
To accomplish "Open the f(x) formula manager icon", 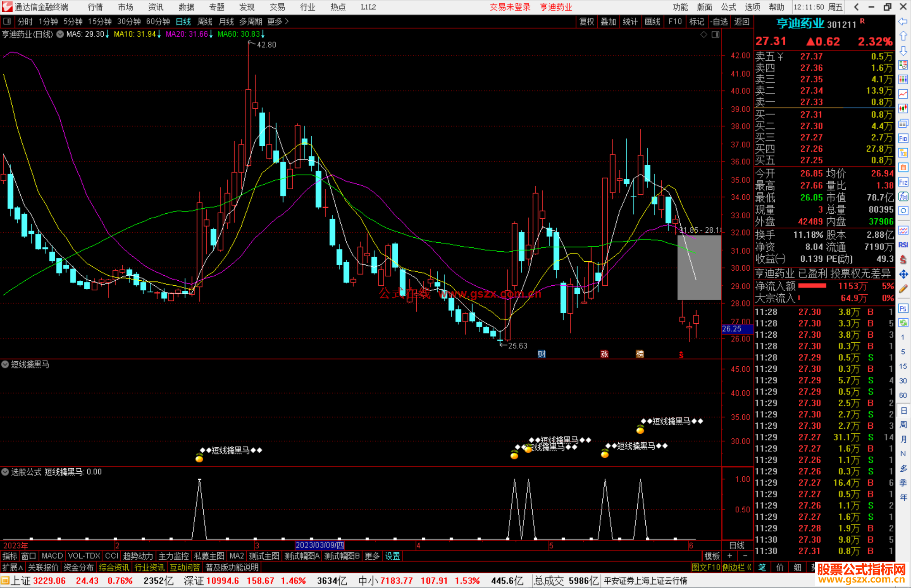I will point(903,196).
